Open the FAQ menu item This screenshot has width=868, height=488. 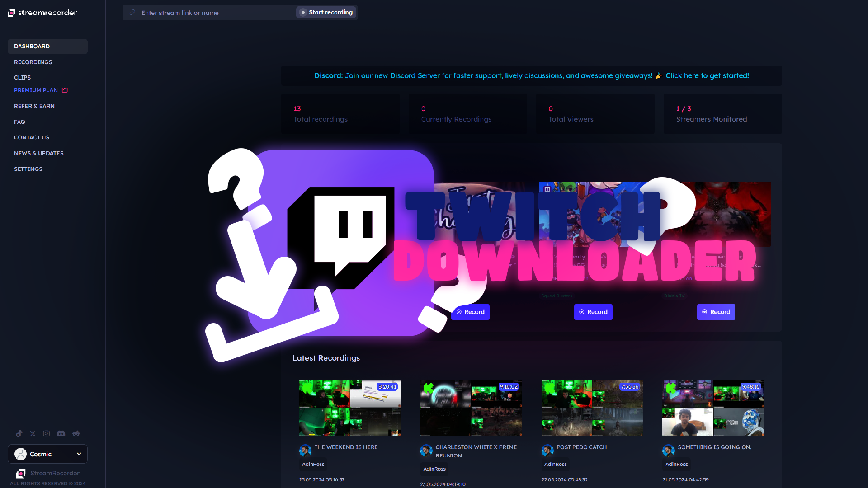tap(19, 122)
